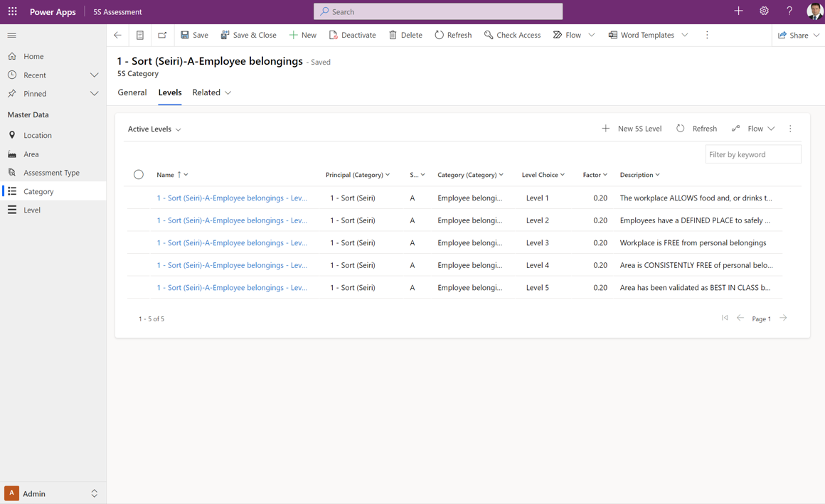The height and width of the screenshot is (504, 825).
Task: Click the form selector page icon
Action: point(140,35)
